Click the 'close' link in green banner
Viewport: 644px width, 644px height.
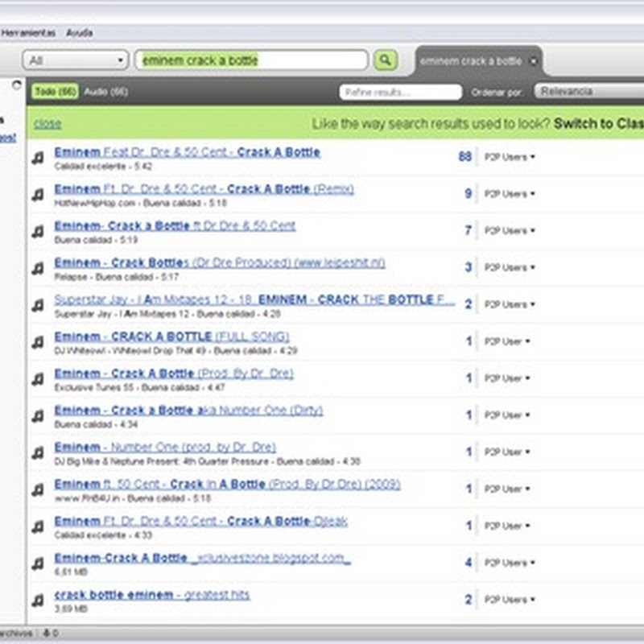click(47, 123)
